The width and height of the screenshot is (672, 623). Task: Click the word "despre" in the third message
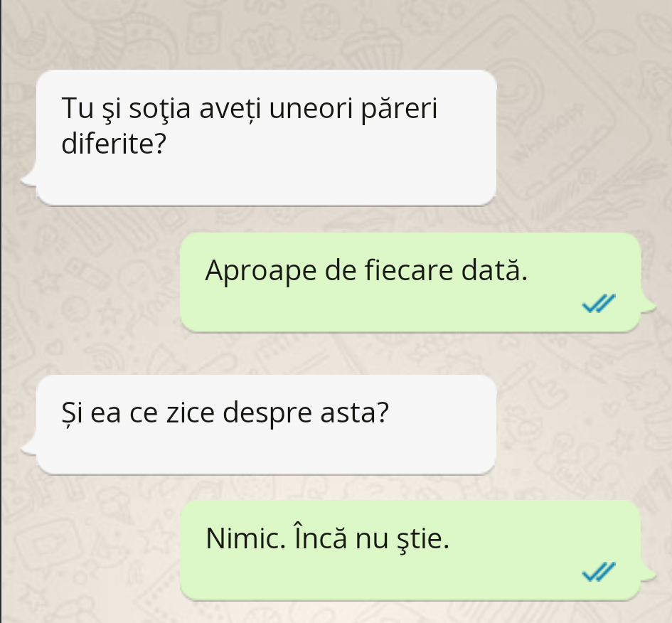point(267,413)
